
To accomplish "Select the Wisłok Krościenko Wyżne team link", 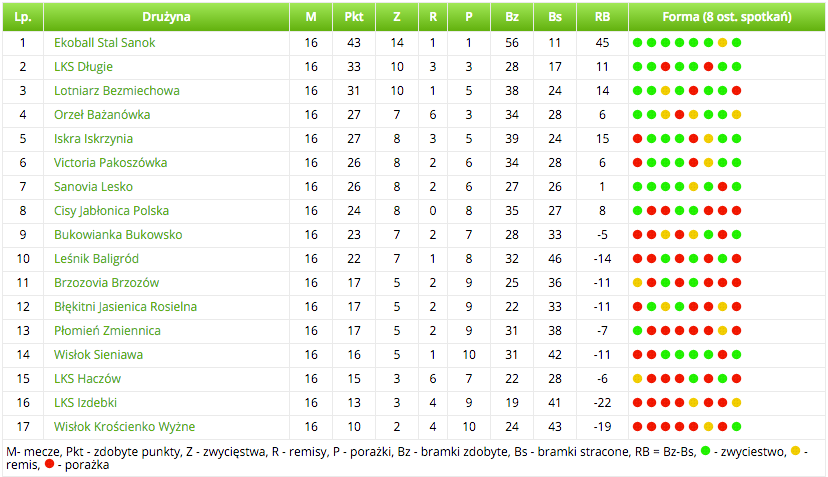I will pyautogui.click(x=124, y=427).
